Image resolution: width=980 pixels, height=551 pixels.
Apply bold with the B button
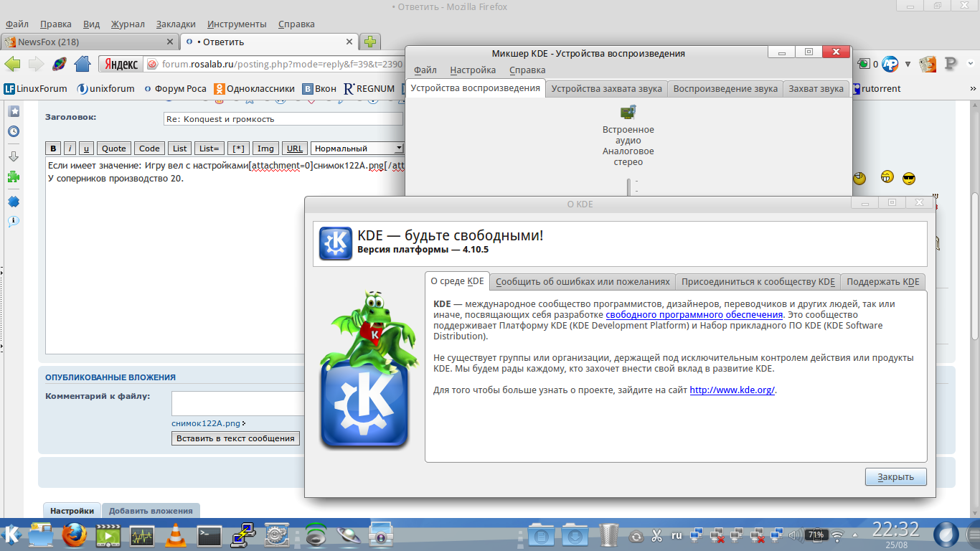53,149
